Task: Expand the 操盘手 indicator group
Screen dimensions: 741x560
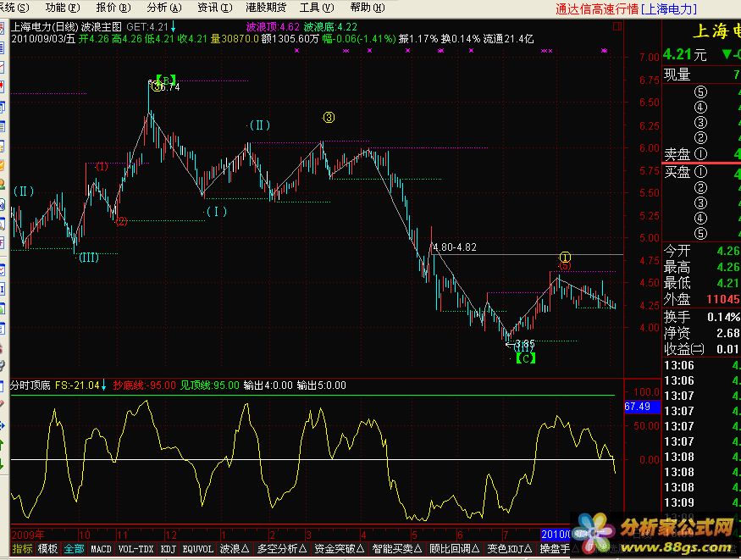Action: (x=555, y=549)
